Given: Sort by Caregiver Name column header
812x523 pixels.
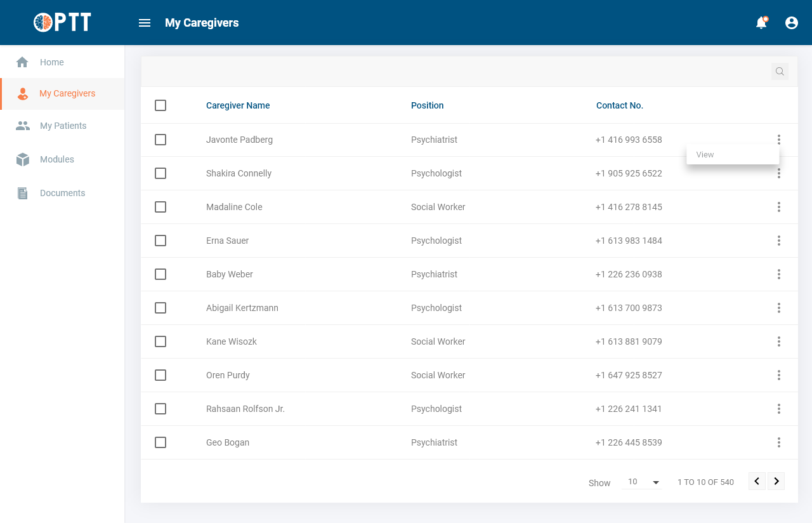Looking at the screenshot, I should click(238, 105).
